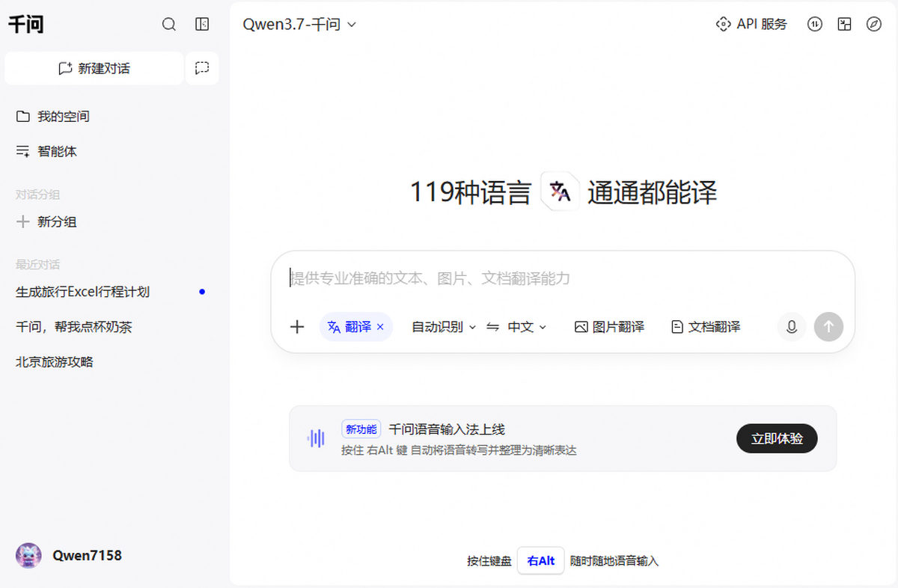Swap languages with the arrows icon

point(492,327)
